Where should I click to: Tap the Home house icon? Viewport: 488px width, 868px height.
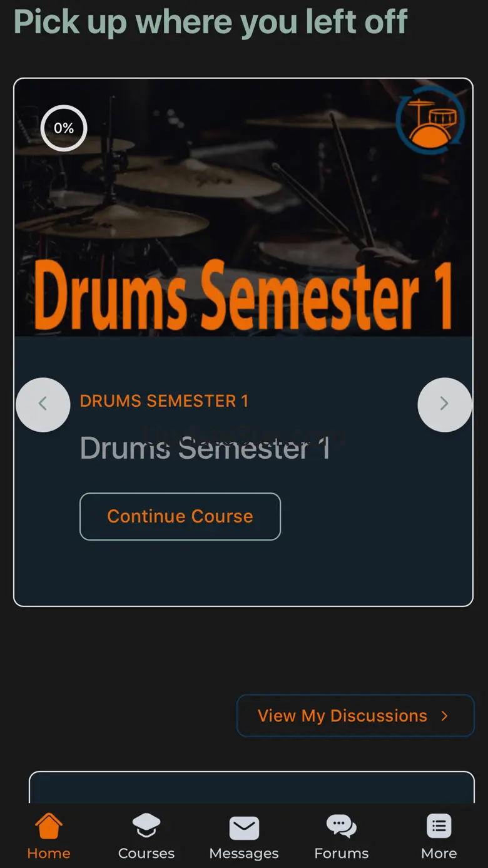(49, 826)
